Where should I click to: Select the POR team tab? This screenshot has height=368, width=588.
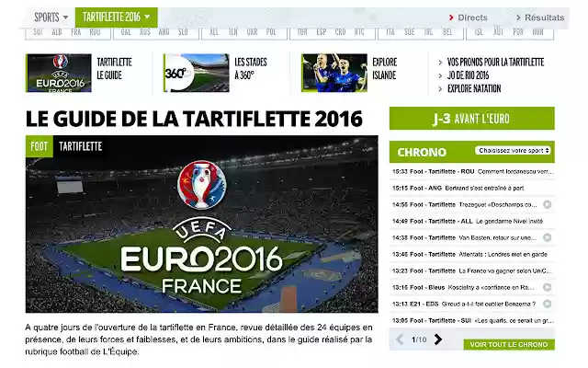coord(518,32)
